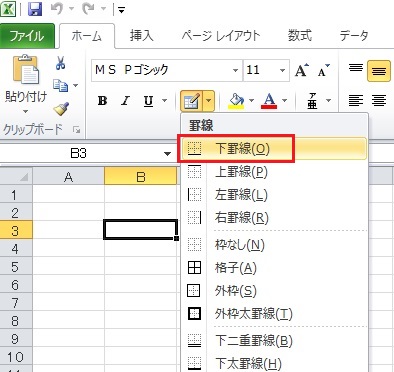Click the Redo arrow icon
This screenshot has width=394, height=372.
89,9
